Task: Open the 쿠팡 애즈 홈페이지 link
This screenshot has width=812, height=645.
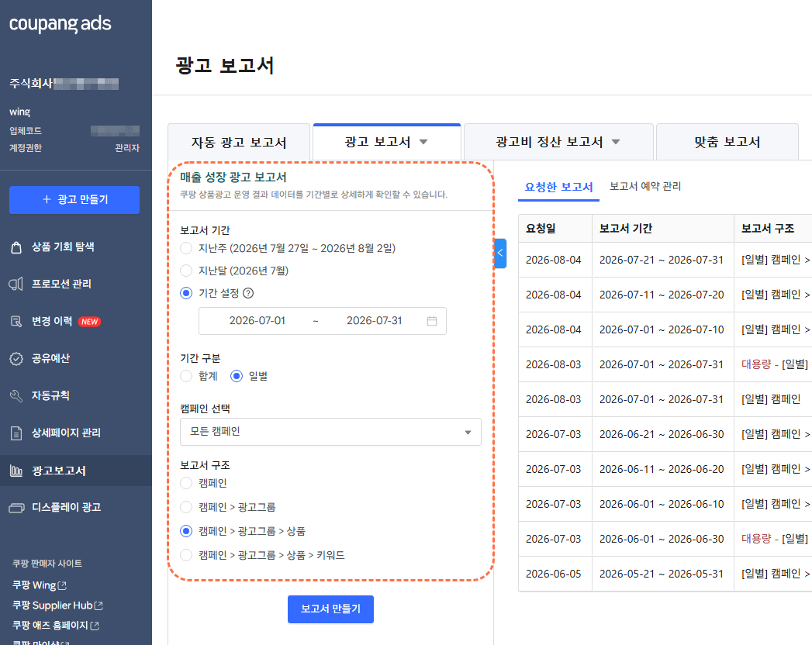Action: pos(50,626)
